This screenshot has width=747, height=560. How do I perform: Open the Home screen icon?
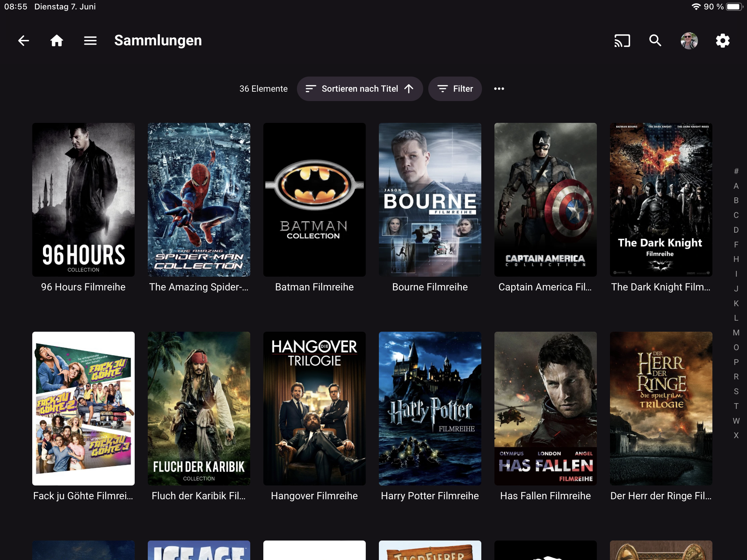57,41
